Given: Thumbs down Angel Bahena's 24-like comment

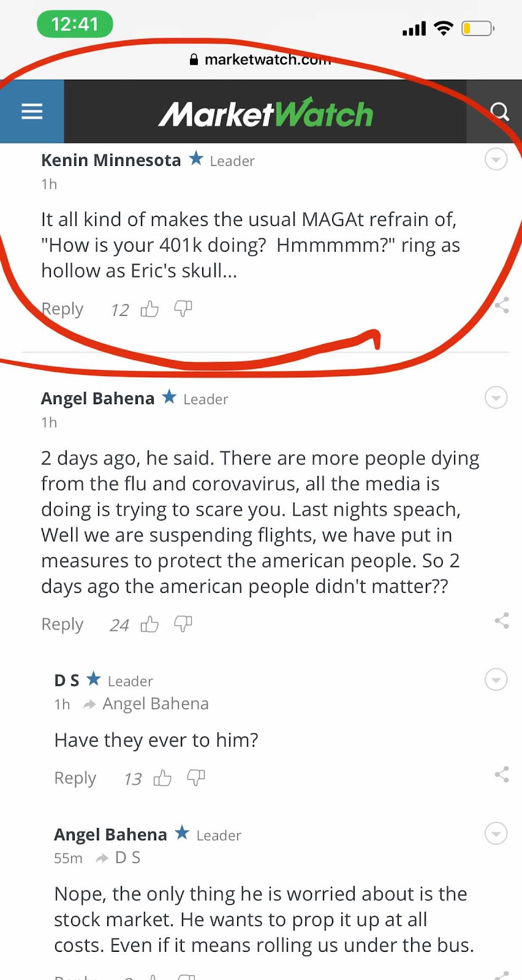Looking at the screenshot, I should [x=183, y=624].
